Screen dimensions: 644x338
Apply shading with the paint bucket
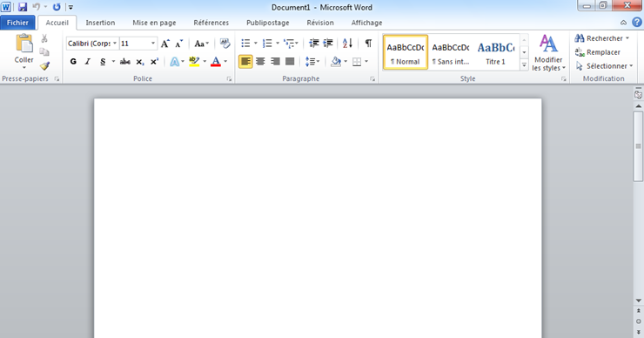[336, 62]
